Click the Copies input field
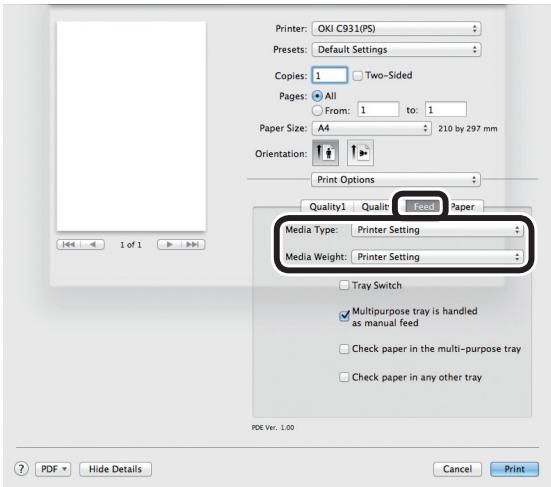The height and width of the screenshot is (487, 551). [x=330, y=75]
